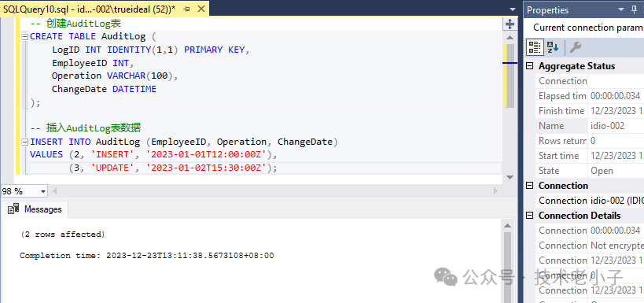The height and width of the screenshot is (303, 644).
Task: Open the tab list dropdown arrow
Action: pyautogui.click(x=512, y=9)
